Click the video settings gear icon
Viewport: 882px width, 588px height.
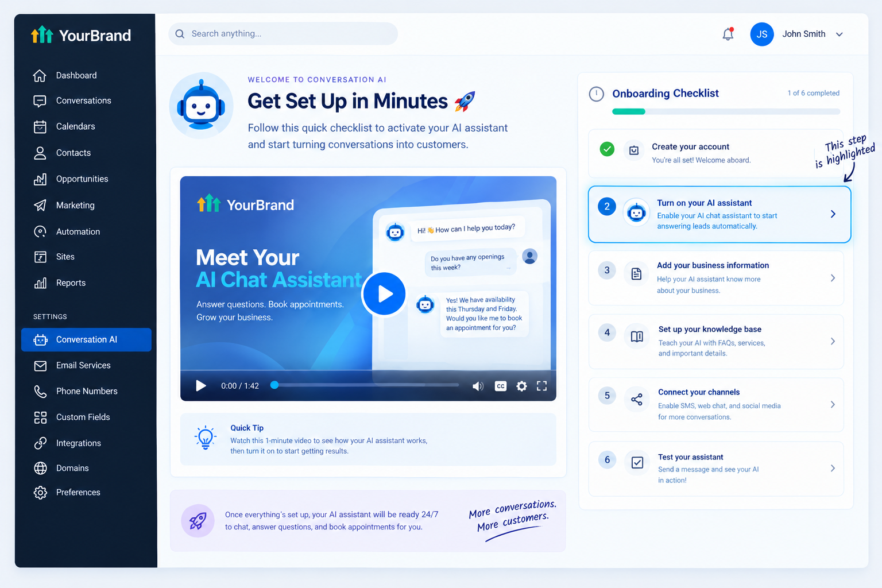(x=521, y=386)
